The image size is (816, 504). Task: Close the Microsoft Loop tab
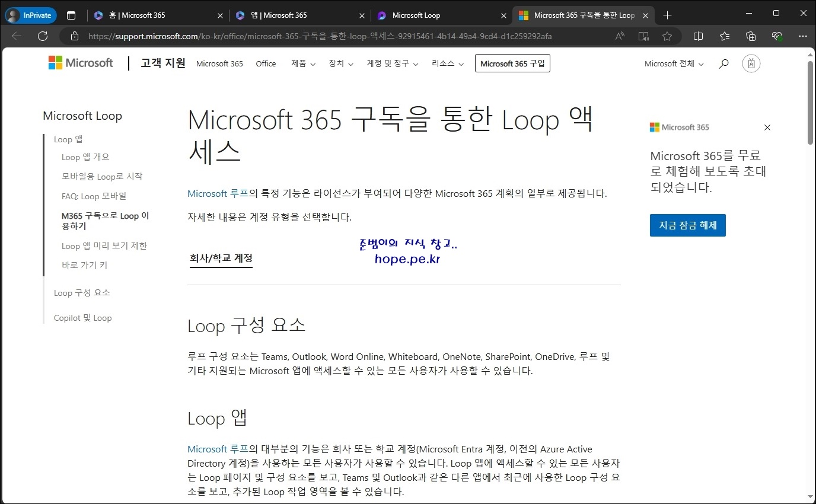pyautogui.click(x=503, y=15)
